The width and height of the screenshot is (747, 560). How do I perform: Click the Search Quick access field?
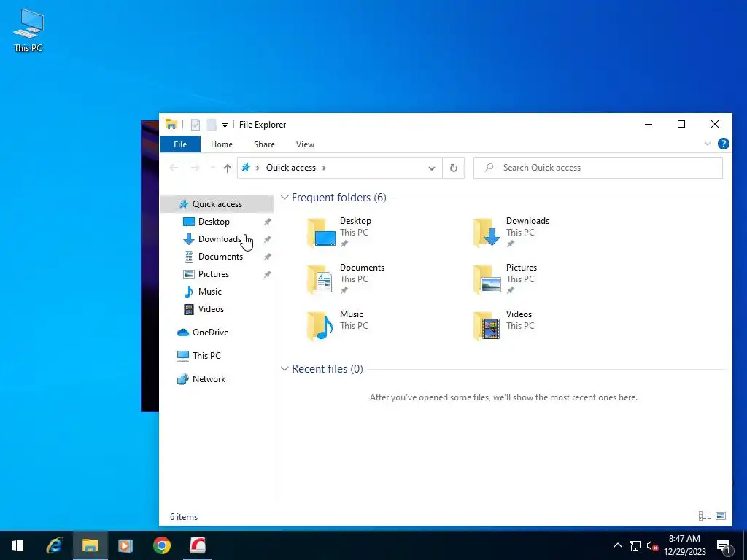(598, 168)
